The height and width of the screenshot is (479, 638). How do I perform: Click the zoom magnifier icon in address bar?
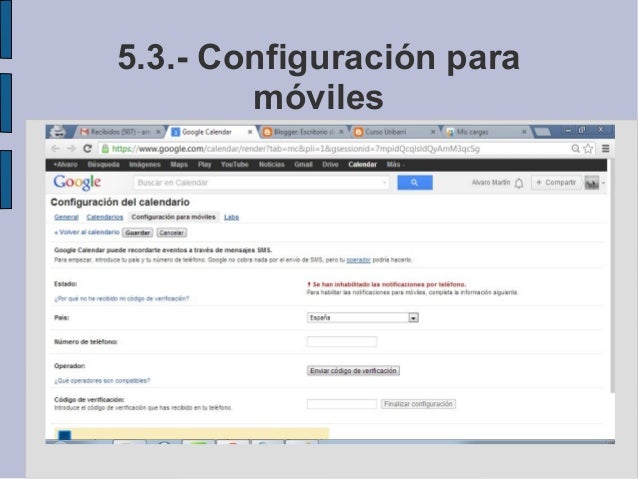(575, 149)
